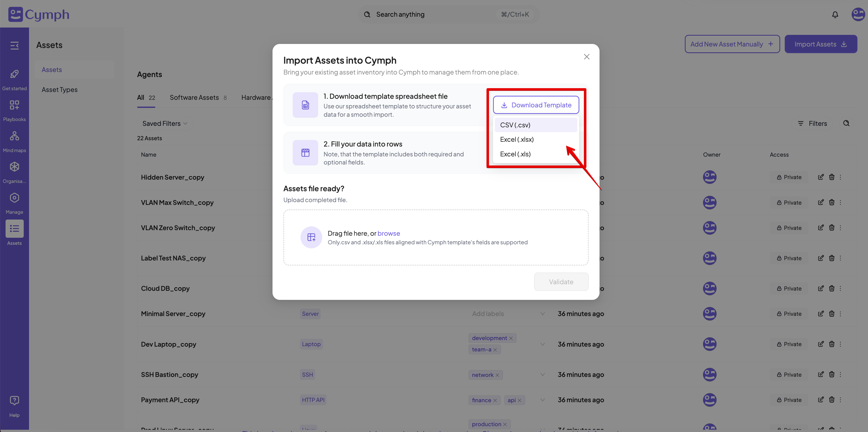The image size is (868, 432).
Task: Expand the Saved Filters dropdown
Action: click(165, 124)
